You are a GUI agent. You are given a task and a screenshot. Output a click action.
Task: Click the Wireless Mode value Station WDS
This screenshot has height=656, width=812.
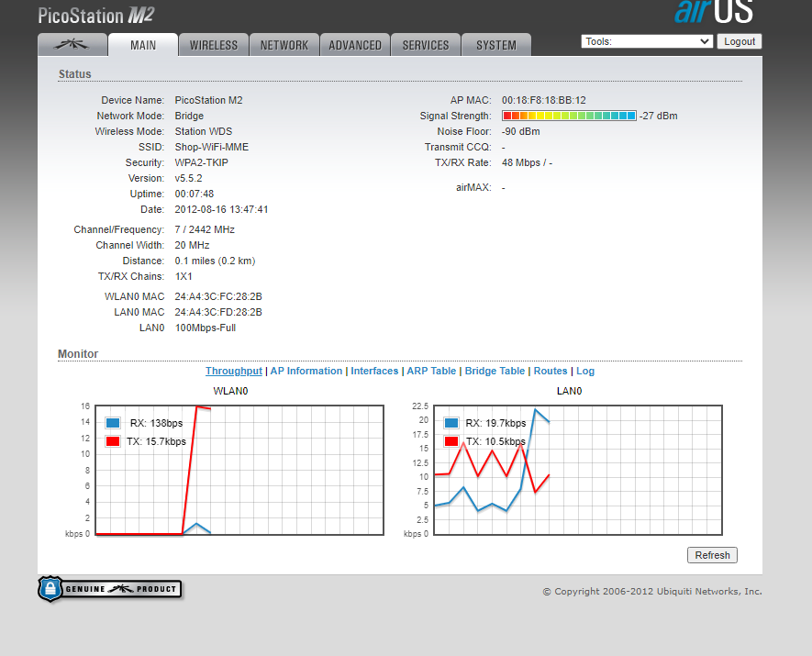(x=204, y=131)
